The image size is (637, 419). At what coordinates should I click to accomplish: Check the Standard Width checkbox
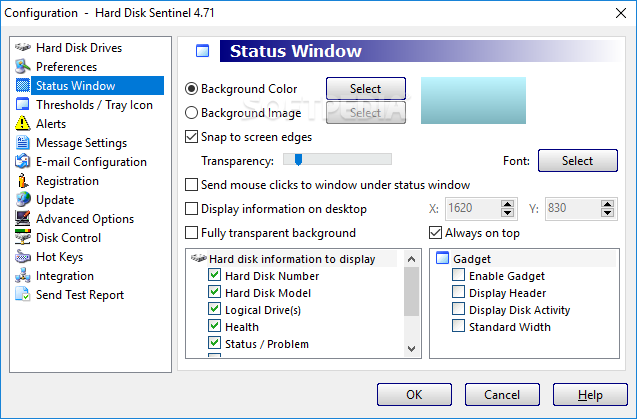tap(459, 326)
